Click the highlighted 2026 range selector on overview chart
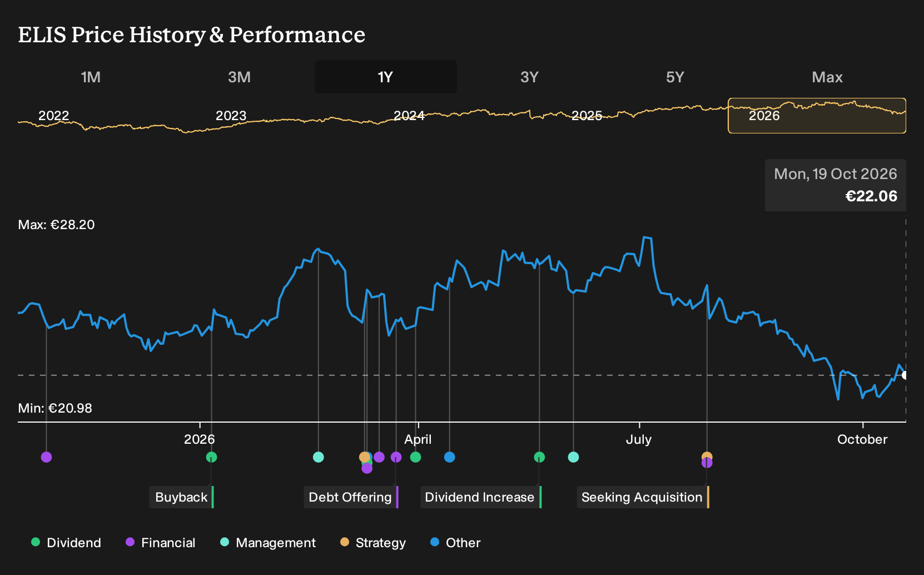The width and height of the screenshot is (924, 575). tap(817, 116)
